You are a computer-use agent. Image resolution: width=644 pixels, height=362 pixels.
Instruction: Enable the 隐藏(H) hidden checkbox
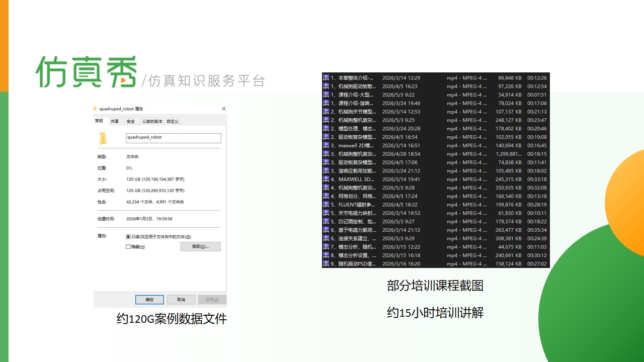tap(128, 247)
